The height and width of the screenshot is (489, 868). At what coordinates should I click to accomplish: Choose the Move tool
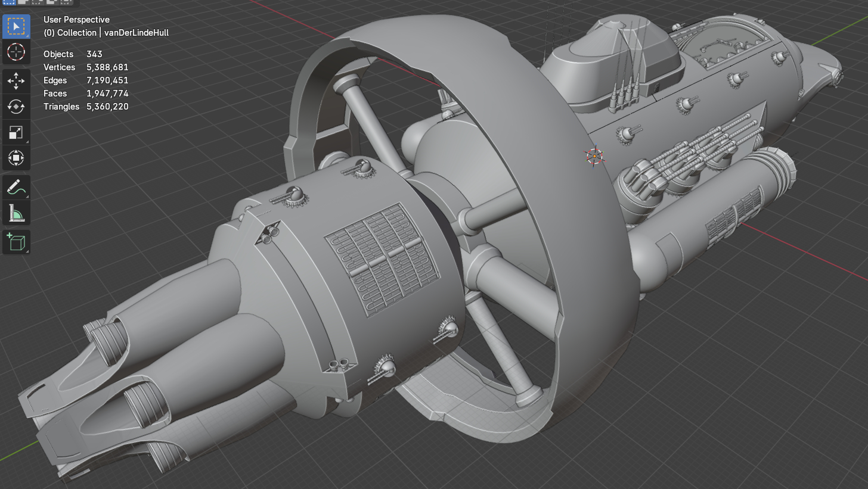point(16,81)
